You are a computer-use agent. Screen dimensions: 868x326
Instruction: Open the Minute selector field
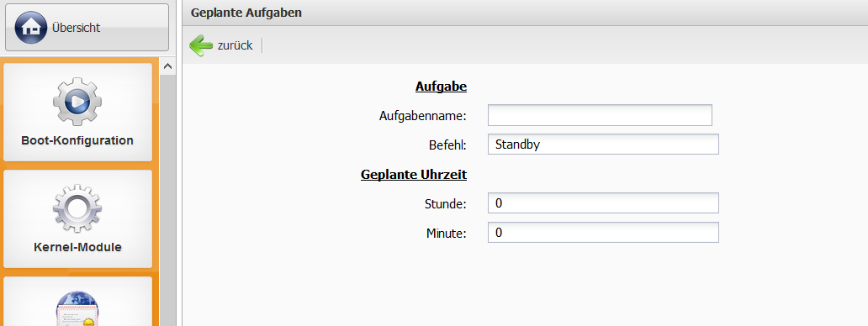pyautogui.click(x=603, y=233)
